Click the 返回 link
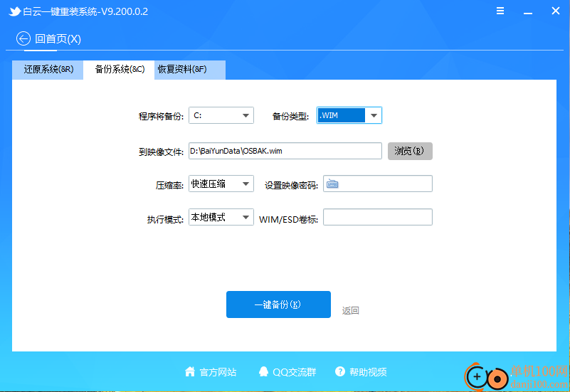The image size is (570, 392). tap(350, 311)
